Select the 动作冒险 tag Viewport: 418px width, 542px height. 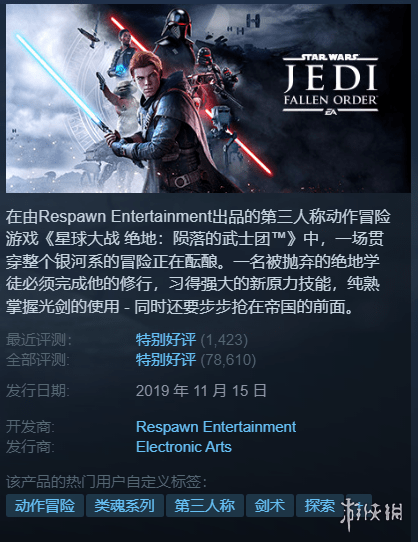[45, 506]
